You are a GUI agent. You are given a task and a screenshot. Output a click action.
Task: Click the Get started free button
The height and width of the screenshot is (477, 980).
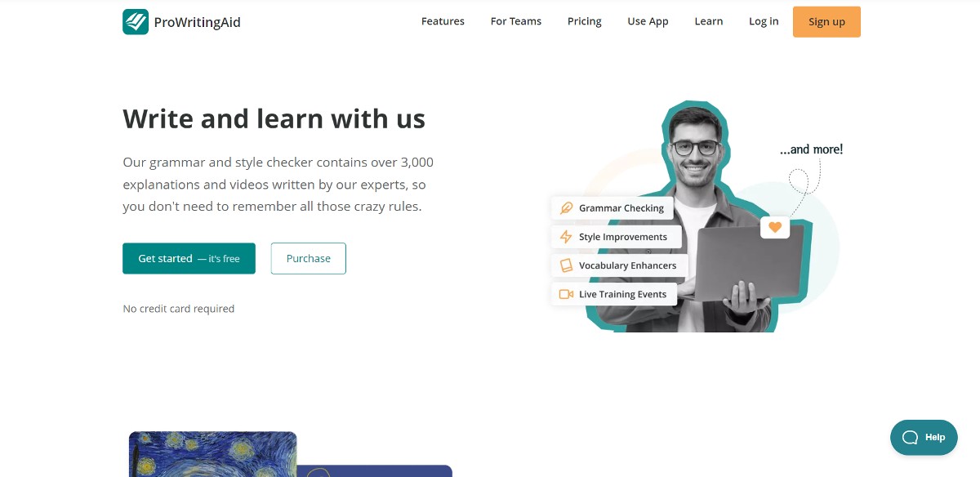(189, 258)
